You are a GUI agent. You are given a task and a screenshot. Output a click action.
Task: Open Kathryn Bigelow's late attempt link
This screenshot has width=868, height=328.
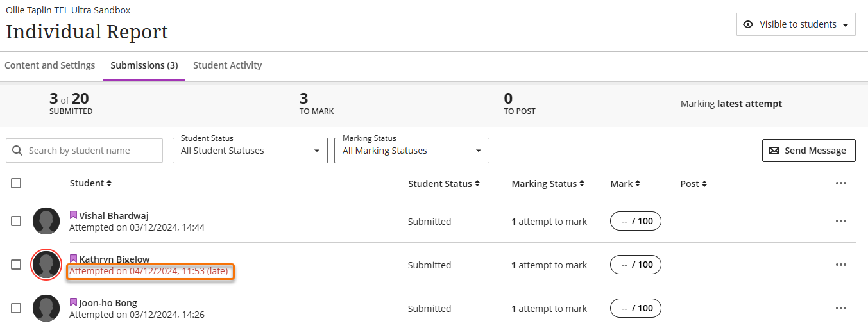(148, 271)
